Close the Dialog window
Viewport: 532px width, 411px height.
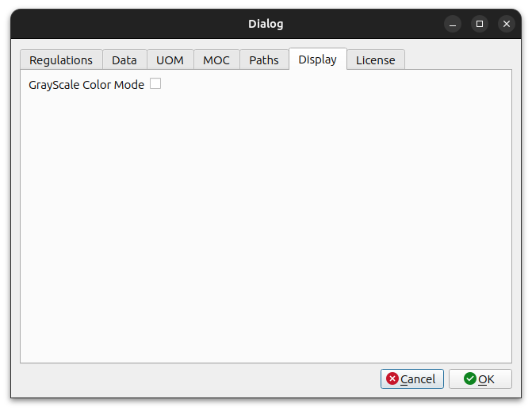(507, 24)
